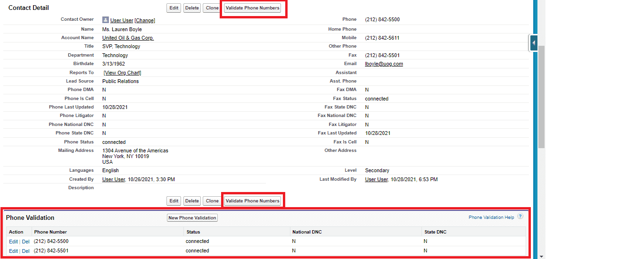The height and width of the screenshot is (259, 644).
Task: Click the bottom Clone button
Action: coord(212,201)
